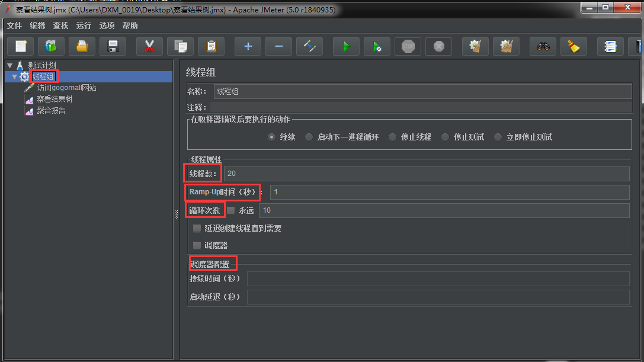Viewport: 644px width, 362px height.
Task: Toggle the 永远 checkbox
Action: coord(231,210)
